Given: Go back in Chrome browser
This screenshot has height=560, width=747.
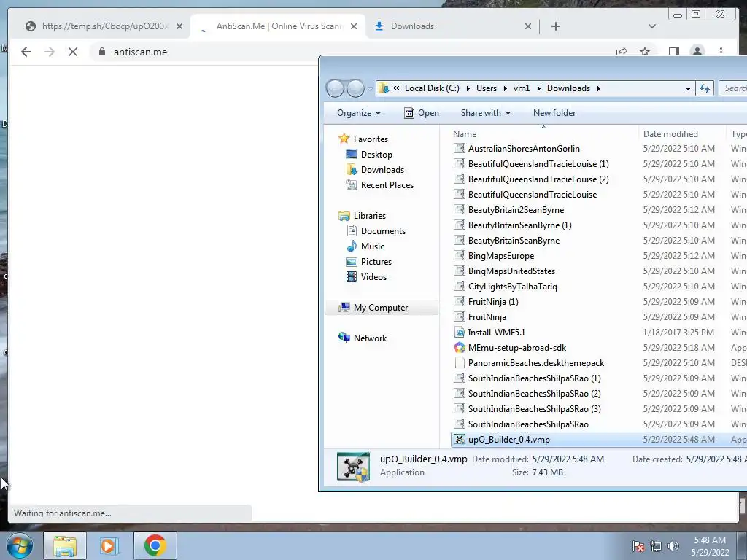Looking at the screenshot, I should click(x=26, y=52).
